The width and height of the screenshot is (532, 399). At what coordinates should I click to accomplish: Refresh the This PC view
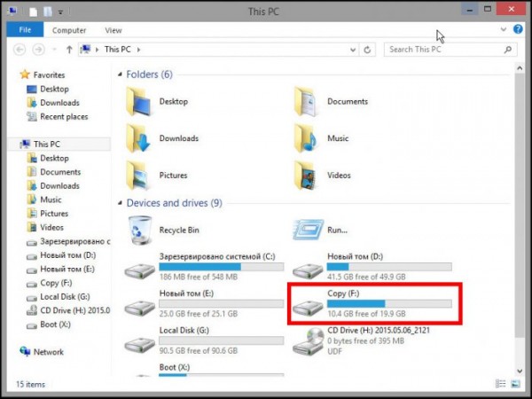[367, 50]
